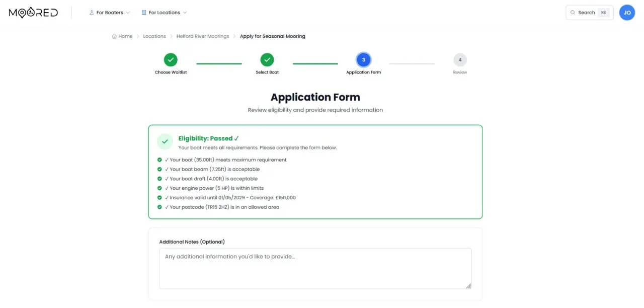Select the Apply for Seasonal Mooring breadcrumb
Image resolution: width=644 pixels, height=308 pixels.
tap(272, 36)
